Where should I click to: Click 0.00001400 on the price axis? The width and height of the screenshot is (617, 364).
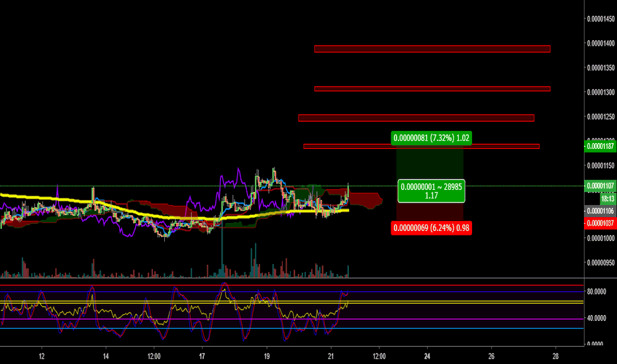tap(601, 43)
